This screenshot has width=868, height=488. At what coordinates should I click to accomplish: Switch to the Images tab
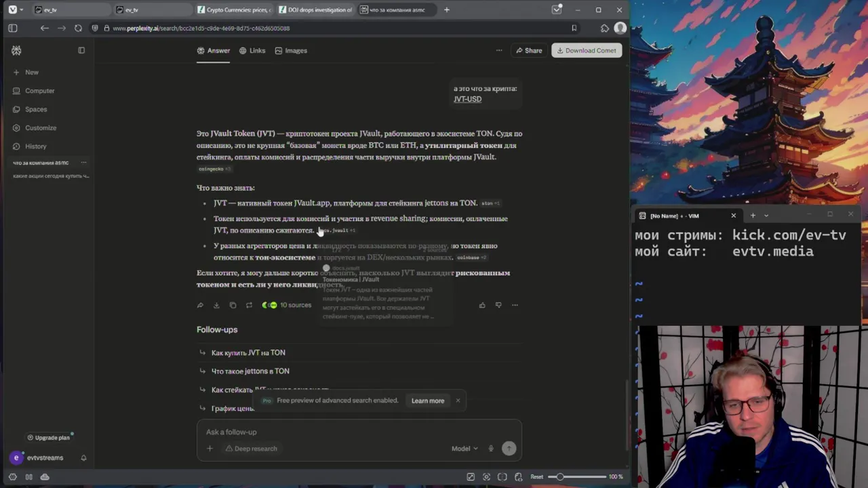(291, 50)
